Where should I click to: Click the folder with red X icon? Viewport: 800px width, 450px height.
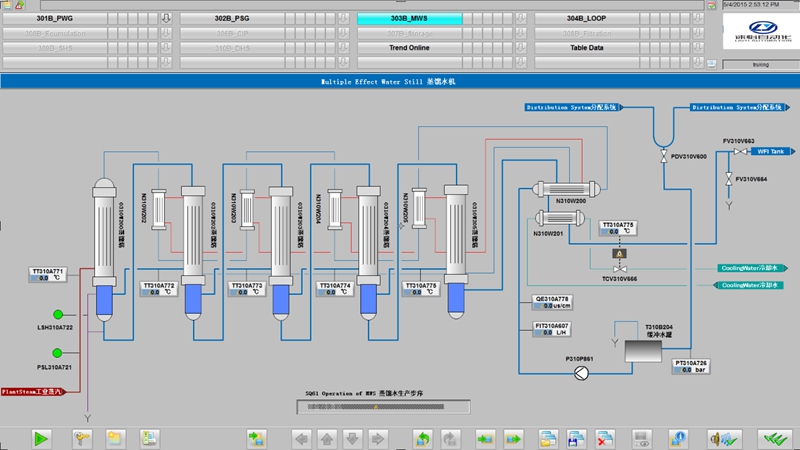pos(604,438)
